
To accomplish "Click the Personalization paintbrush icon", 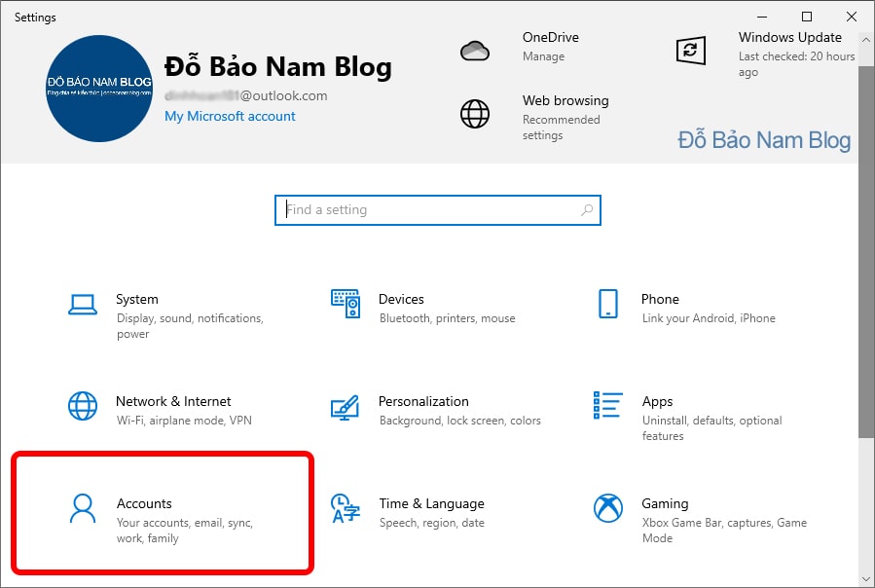I will pyautogui.click(x=345, y=408).
